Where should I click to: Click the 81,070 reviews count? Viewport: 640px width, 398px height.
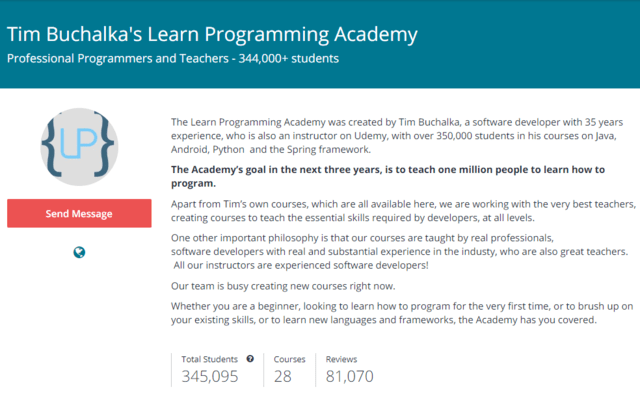coord(349,376)
